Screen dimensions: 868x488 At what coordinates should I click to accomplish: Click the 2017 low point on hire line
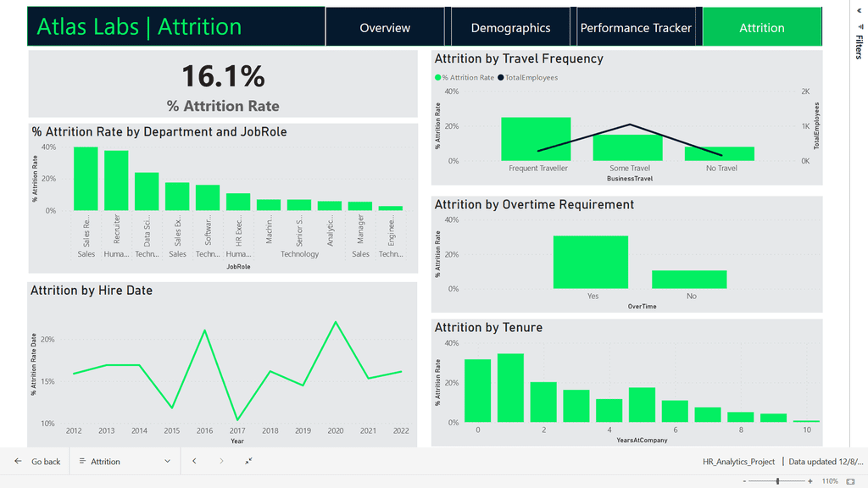coord(237,419)
